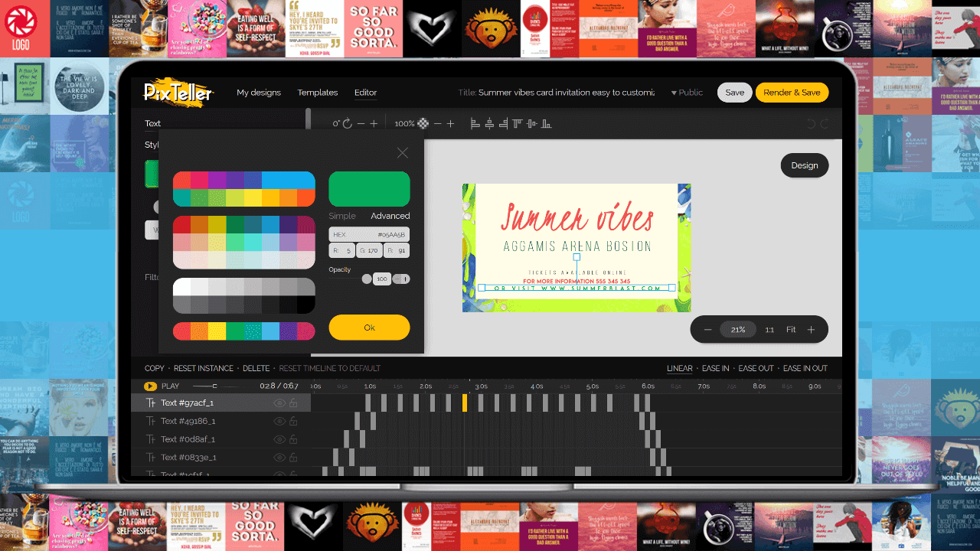This screenshot has height=551, width=980.
Task: Click Fit to fit canvas
Action: tap(791, 330)
